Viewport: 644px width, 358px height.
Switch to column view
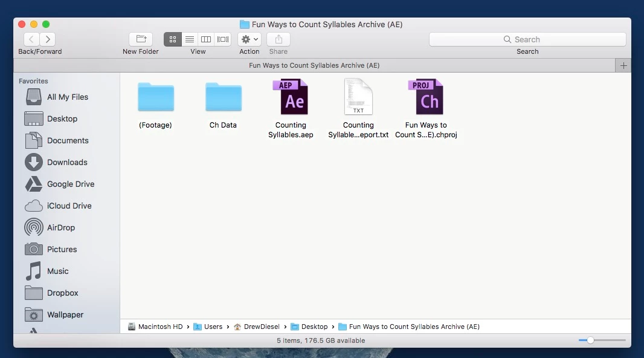point(206,39)
